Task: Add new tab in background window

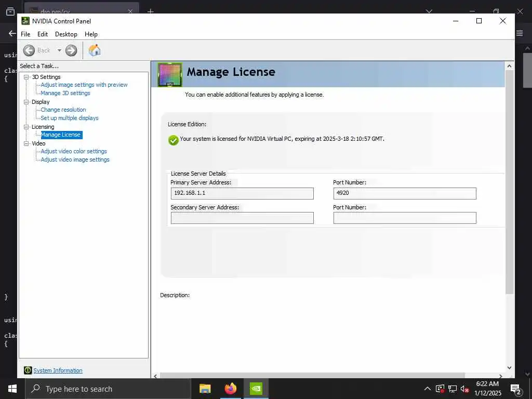Action: tap(151, 11)
